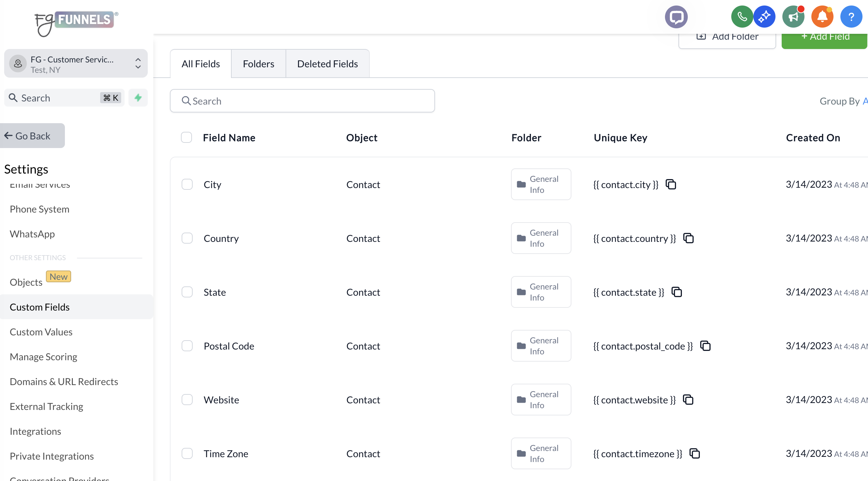Click the blue help question icon
This screenshot has width=868, height=481.
click(851, 17)
